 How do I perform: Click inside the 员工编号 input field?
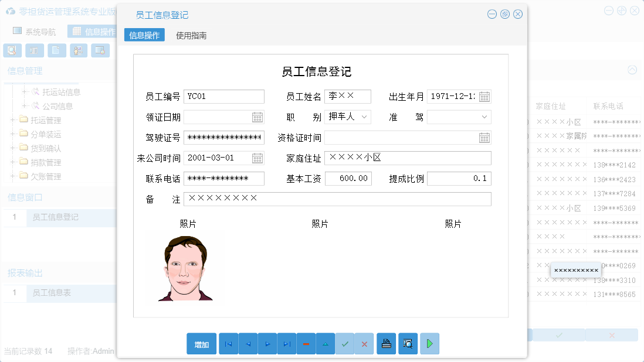pos(223,96)
